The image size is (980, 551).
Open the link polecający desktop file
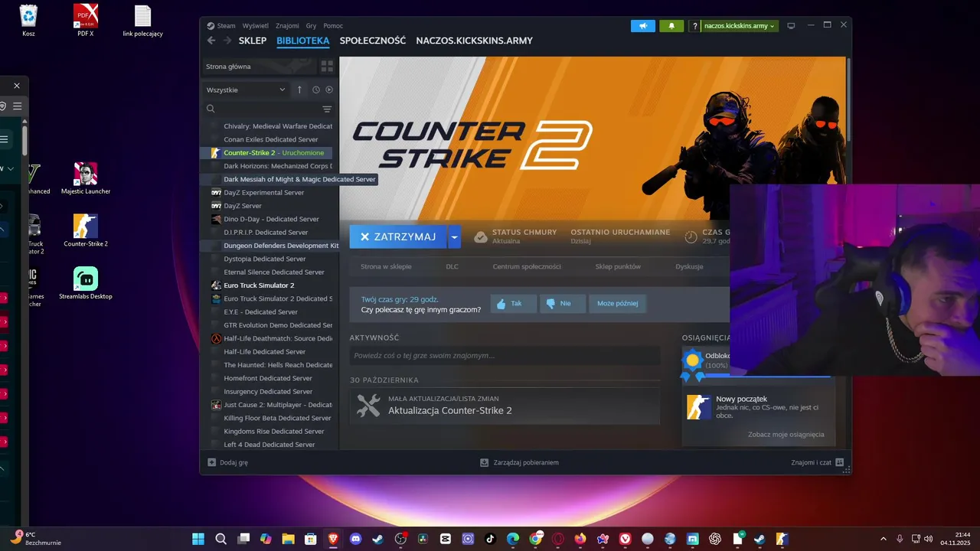pos(142,21)
